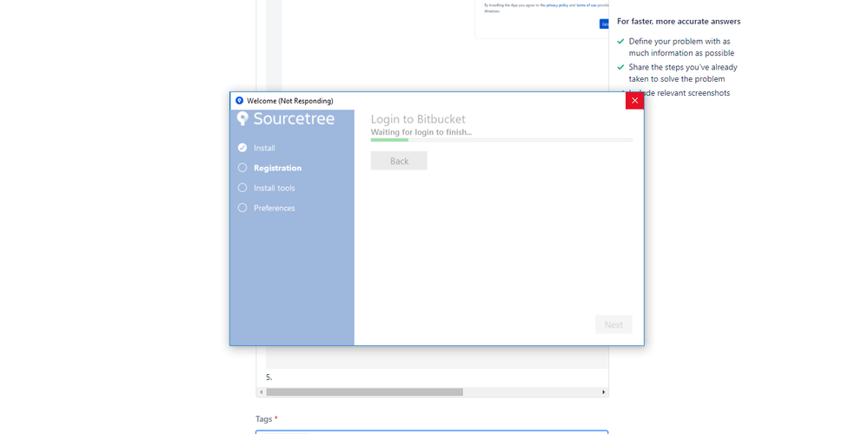
Task: Click the 'Welcome (Not Responding)' title text
Action: tap(290, 101)
